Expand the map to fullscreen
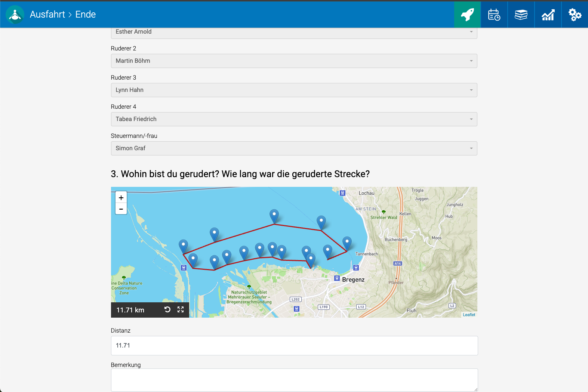 click(x=181, y=309)
